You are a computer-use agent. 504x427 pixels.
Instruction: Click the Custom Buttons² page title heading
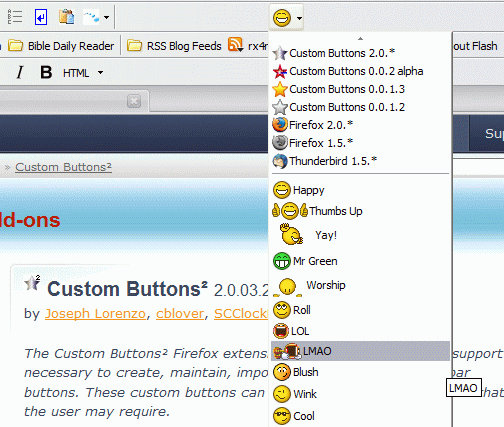point(127,289)
